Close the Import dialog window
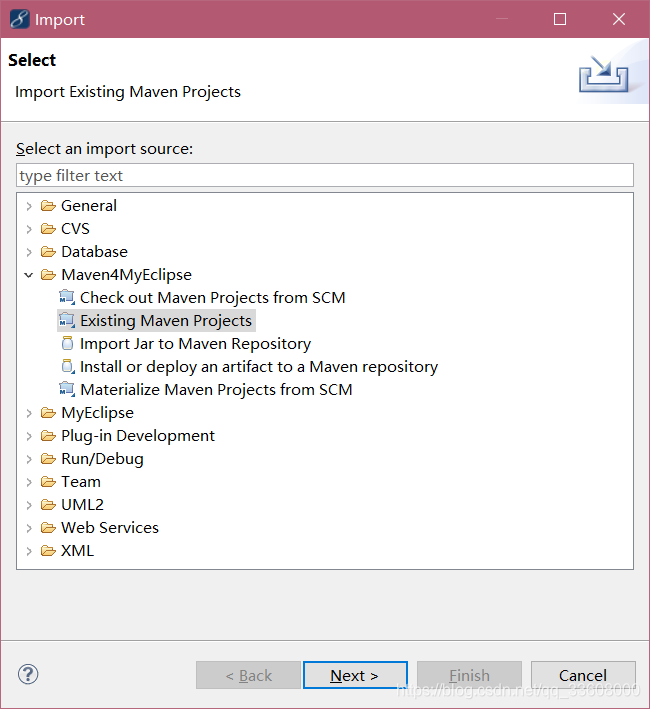 [619, 19]
